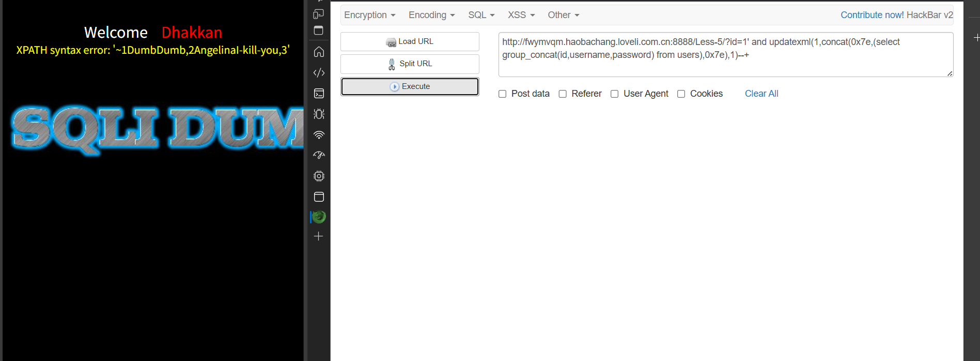980x361 pixels.
Task: Click the plus icon to add tools
Action: tap(319, 236)
